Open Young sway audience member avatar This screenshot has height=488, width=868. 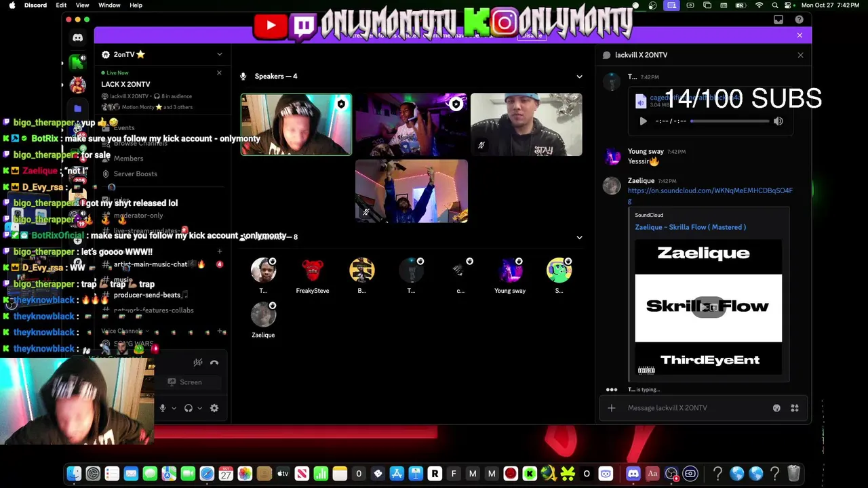(510, 270)
